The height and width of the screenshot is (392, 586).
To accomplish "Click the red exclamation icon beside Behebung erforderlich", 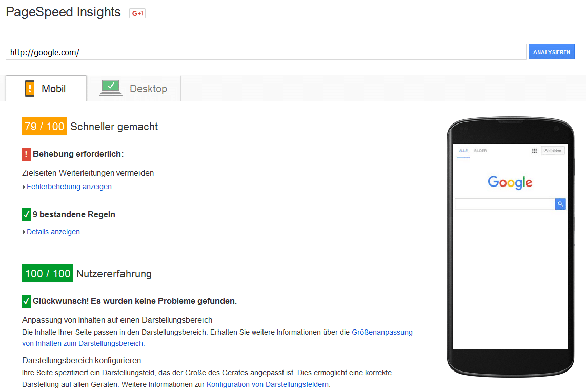I will [26, 154].
